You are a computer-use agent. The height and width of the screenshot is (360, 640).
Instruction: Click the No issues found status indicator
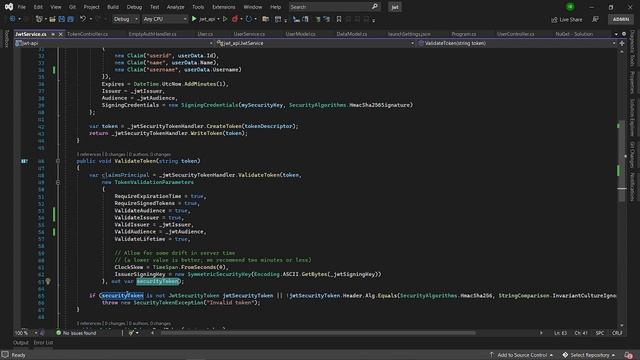pos(76,333)
